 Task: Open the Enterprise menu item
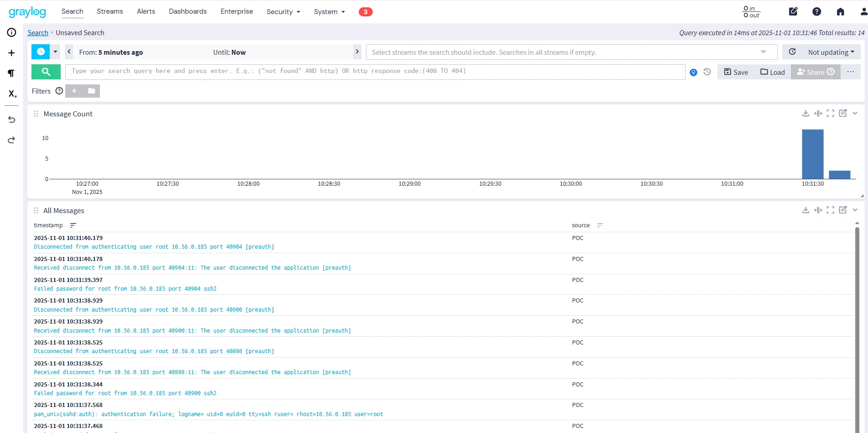[236, 11]
